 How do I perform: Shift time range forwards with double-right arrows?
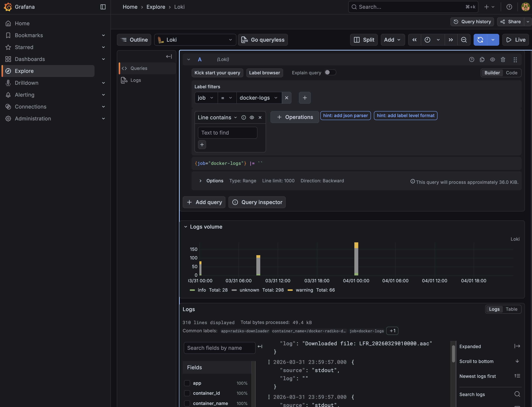click(x=451, y=40)
